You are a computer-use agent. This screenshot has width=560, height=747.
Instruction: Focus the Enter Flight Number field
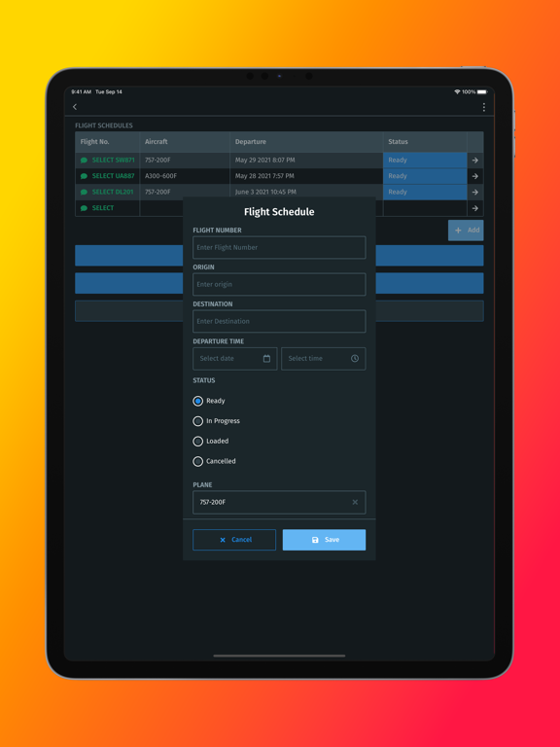[279, 248]
